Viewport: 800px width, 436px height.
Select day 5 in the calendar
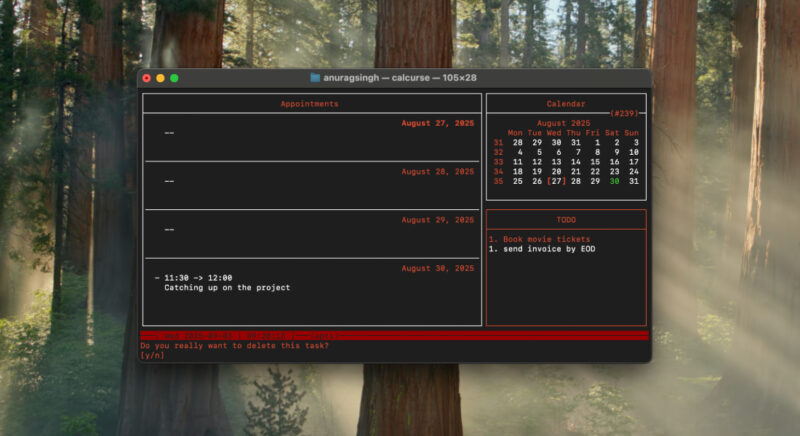point(539,152)
